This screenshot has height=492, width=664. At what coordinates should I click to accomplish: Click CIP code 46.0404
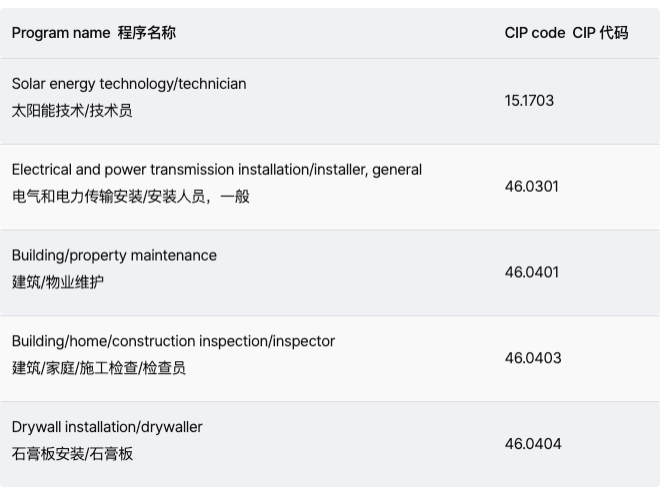click(x=532, y=445)
